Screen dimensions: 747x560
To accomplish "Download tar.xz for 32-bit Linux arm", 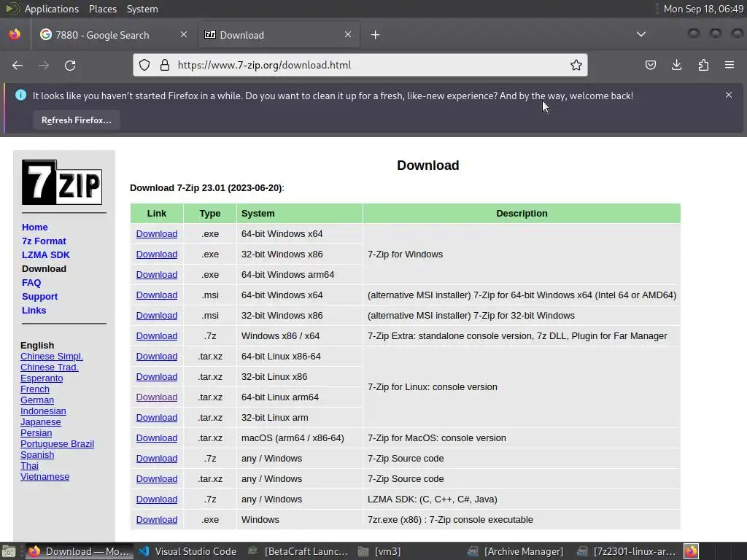I will pyautogui.click(x=157, y=418).
